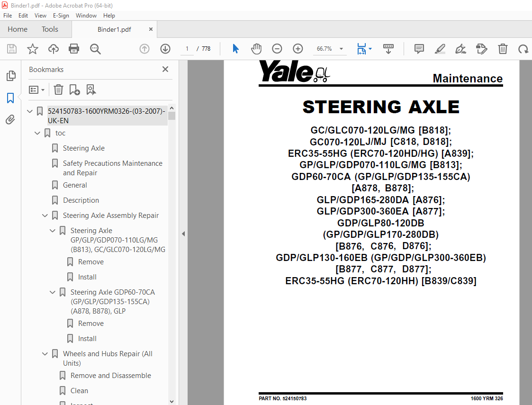The width and height of the screenshot is (532, 405).
Task: Collapse Steering Axle GP/GLP/GDP070-110LG/MG bookmark
Action: tap(52, 231)
